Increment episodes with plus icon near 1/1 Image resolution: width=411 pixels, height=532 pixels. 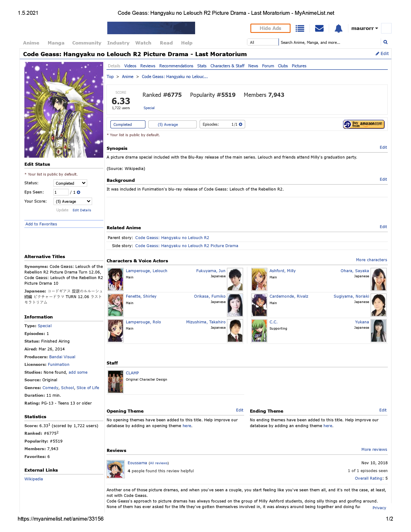coord(240,124)
